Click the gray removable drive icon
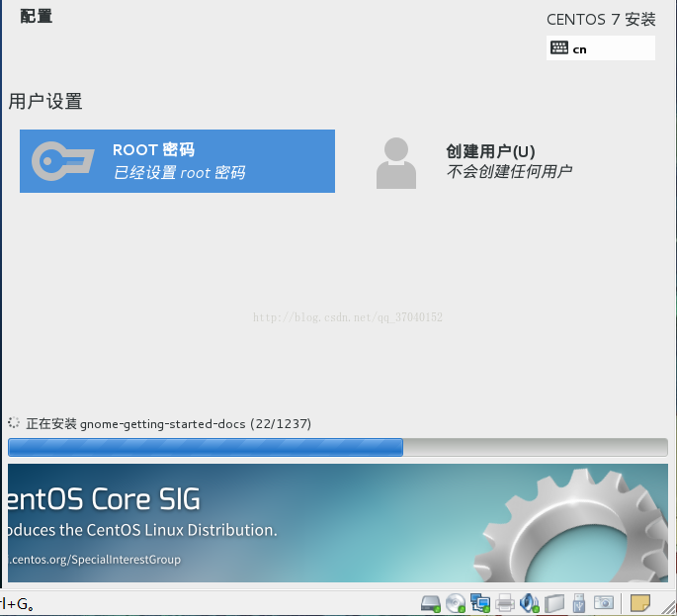 554,603
